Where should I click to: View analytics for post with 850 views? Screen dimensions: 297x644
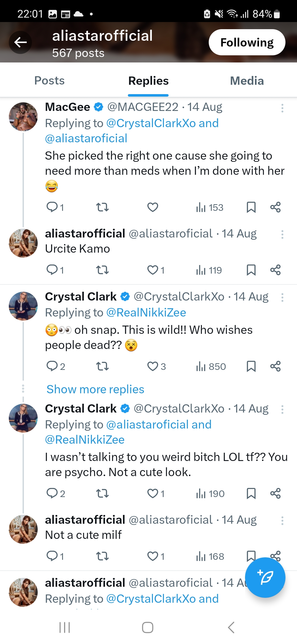click(x=211, y=366)
